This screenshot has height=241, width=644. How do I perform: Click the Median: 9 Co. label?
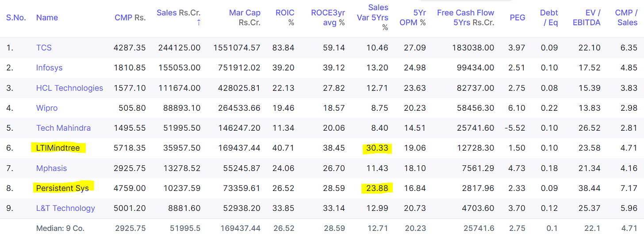tap(60, 229)
